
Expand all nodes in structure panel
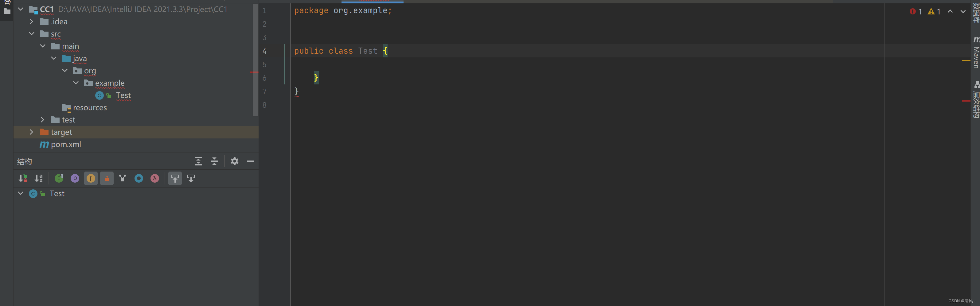pos(198,161)
